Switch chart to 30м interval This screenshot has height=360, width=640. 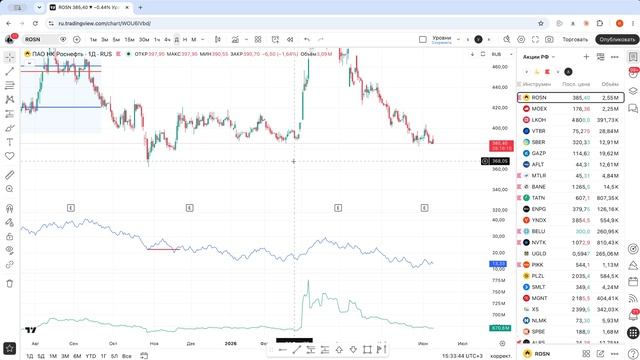pyautogui.click(x=144, y=40)
